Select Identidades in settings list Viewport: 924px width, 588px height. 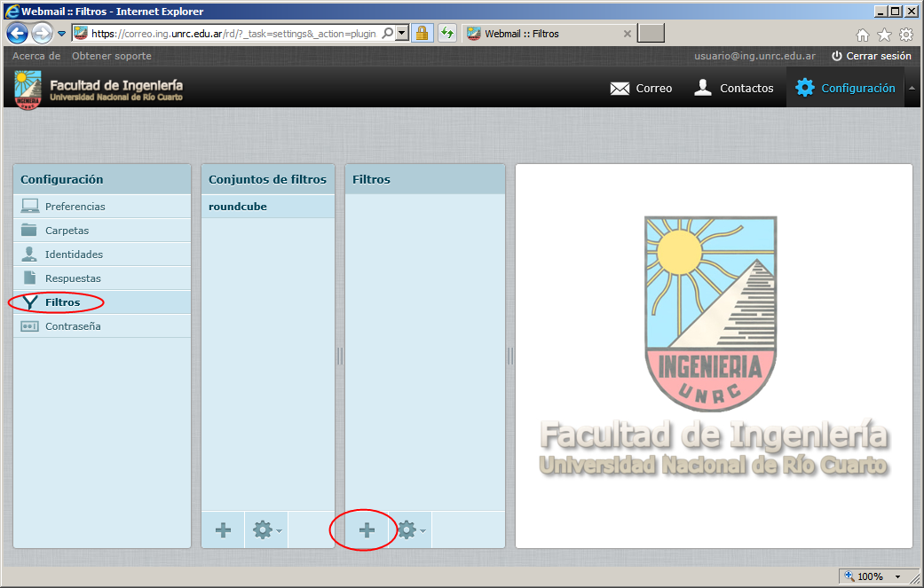coord(102,255)
